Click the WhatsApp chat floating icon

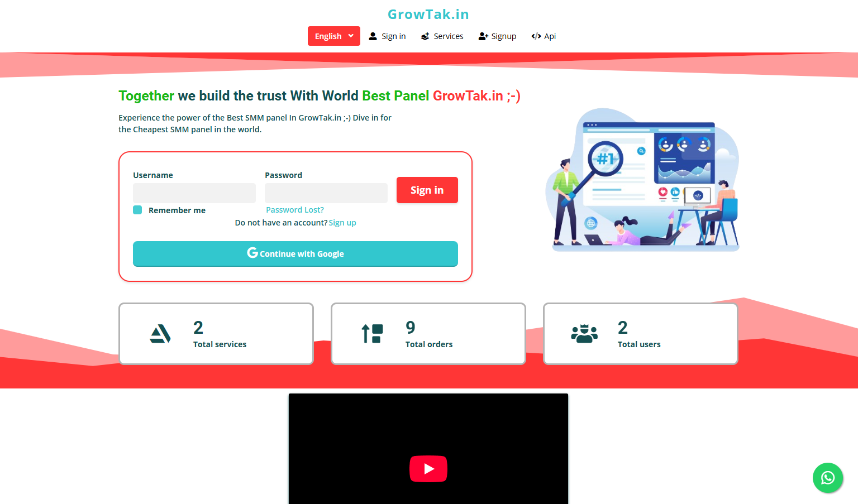[x=827, y=478]
